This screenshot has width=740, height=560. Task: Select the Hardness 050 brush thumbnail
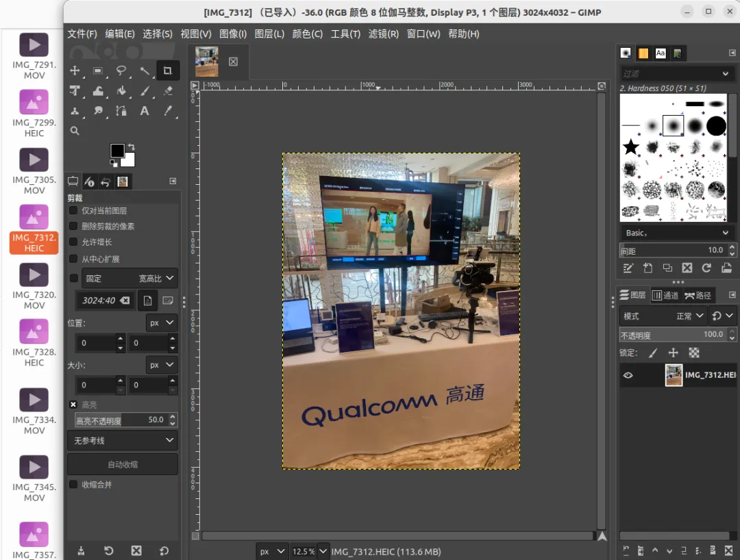(673, 125)
